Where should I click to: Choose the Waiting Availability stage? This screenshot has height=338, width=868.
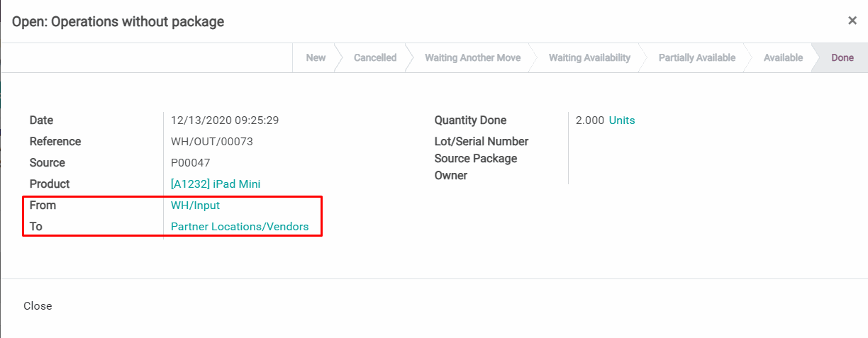(589, 58)
